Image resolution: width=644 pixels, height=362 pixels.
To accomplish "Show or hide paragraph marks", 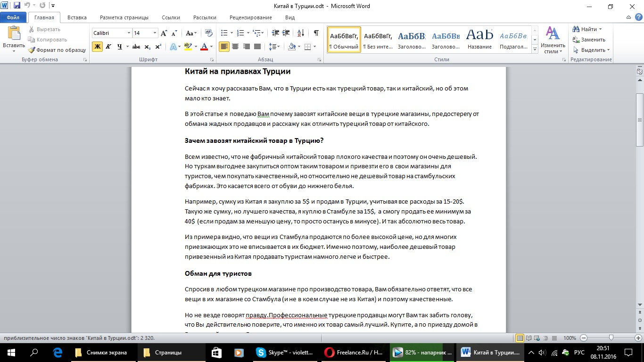I will click(x=316, y=33).
